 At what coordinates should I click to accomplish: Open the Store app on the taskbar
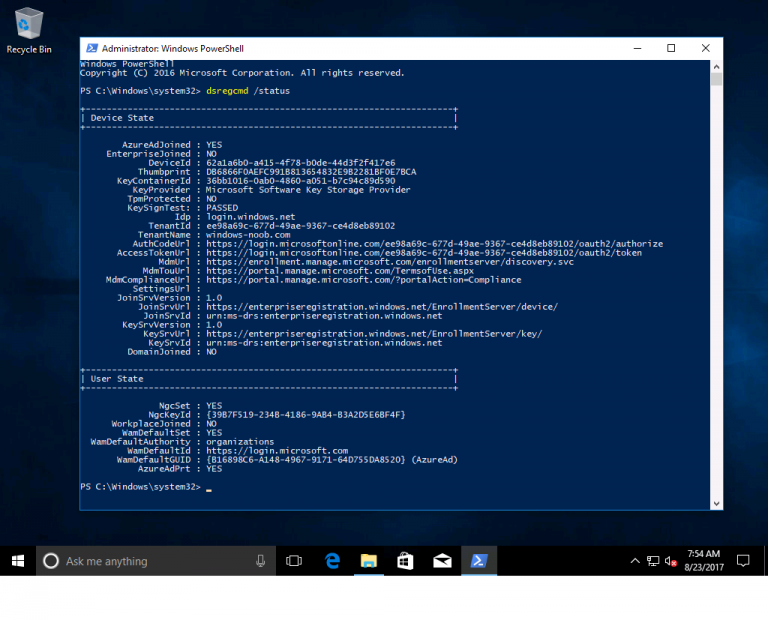pyautogui.click(x=405, y=561)
